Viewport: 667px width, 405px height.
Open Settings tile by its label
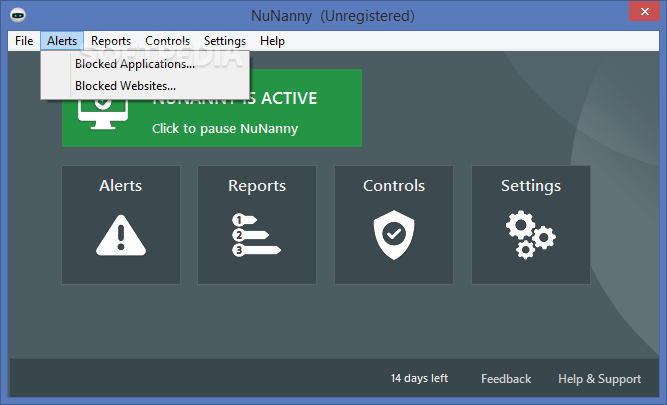click(531, 186)
